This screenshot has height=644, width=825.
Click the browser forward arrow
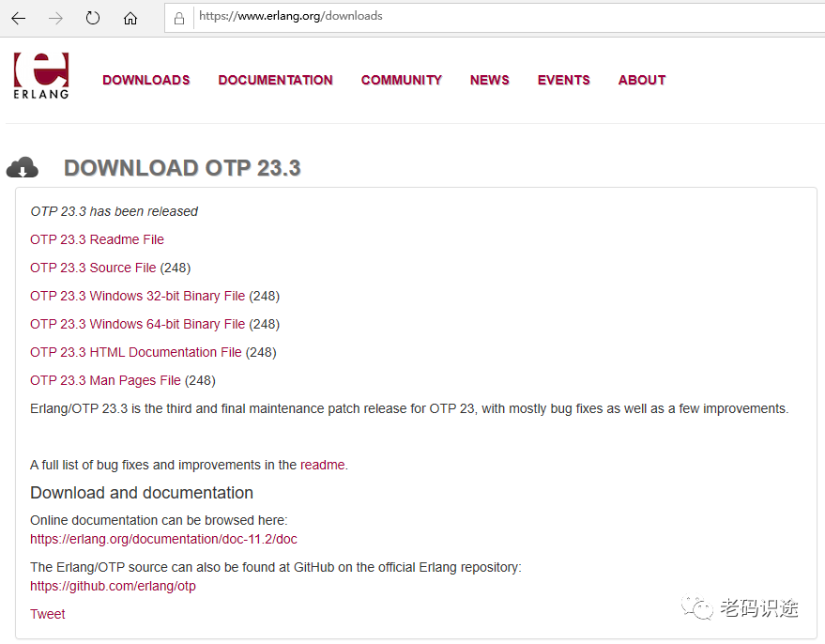pyautogui.click(x=55, y=19)
